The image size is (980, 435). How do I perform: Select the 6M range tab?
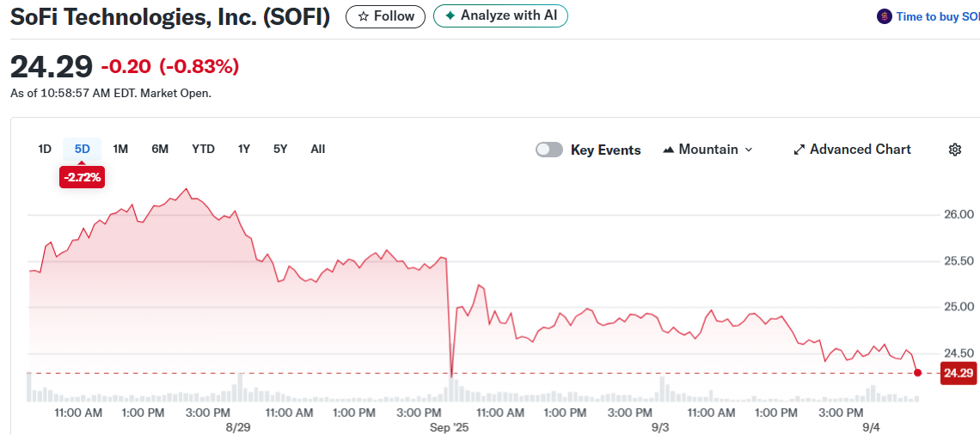click(x=160, y=149)
